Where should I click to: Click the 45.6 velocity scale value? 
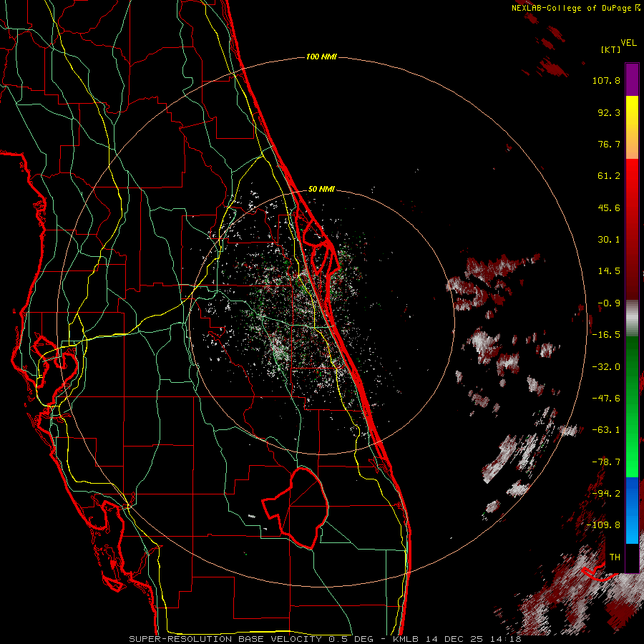pos(609,208)
